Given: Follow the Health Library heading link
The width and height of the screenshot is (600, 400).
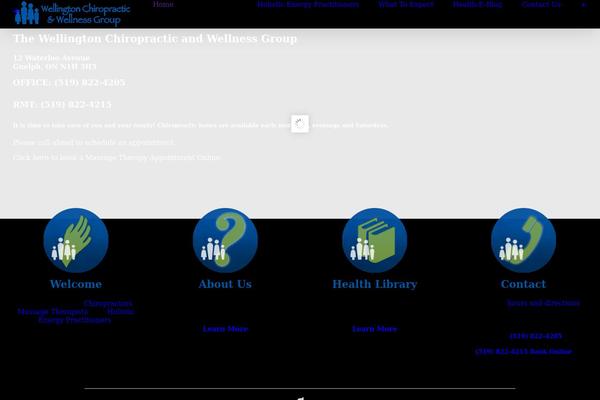Looking at the screenshot, I should pos(375,284).
